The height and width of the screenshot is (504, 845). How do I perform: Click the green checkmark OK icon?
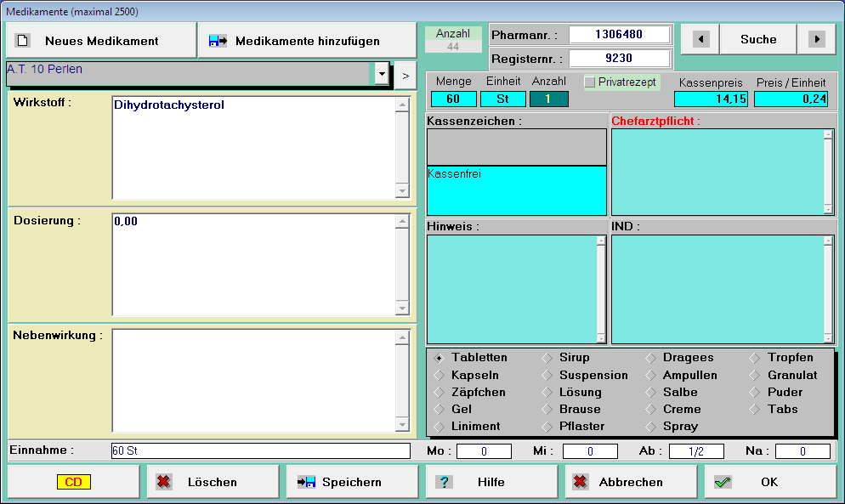click(723, 482)
